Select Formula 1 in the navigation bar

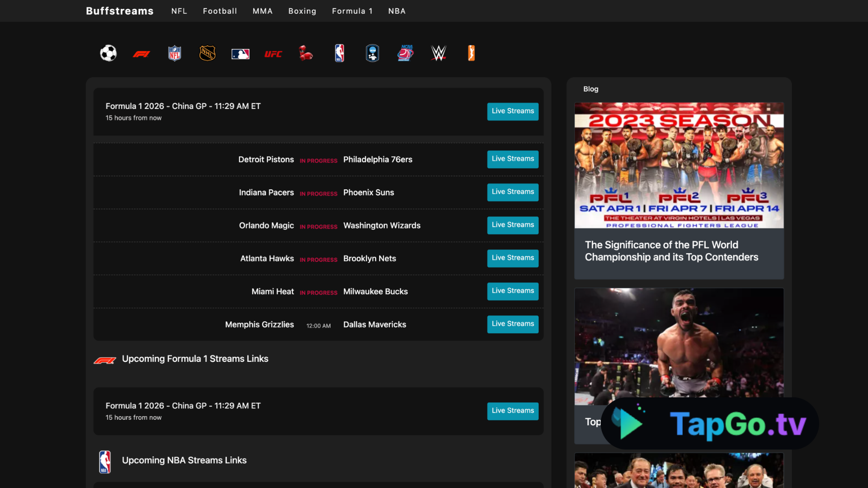pos(352,11)
